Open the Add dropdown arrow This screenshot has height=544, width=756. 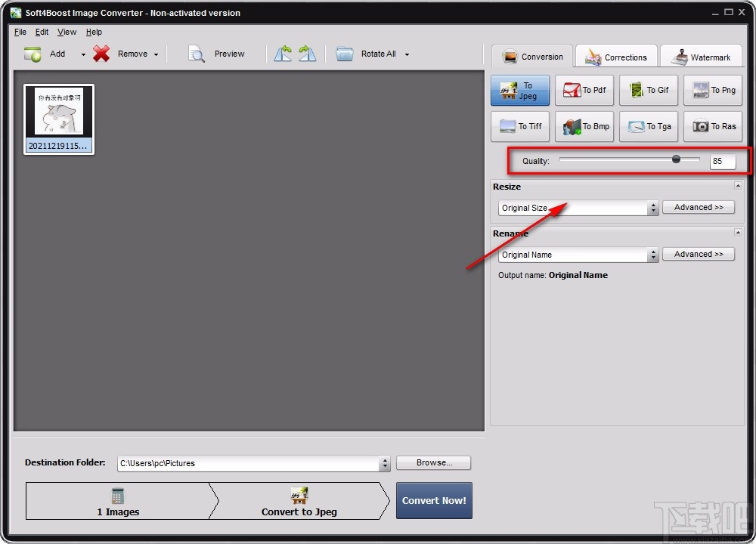click(83, 54)
